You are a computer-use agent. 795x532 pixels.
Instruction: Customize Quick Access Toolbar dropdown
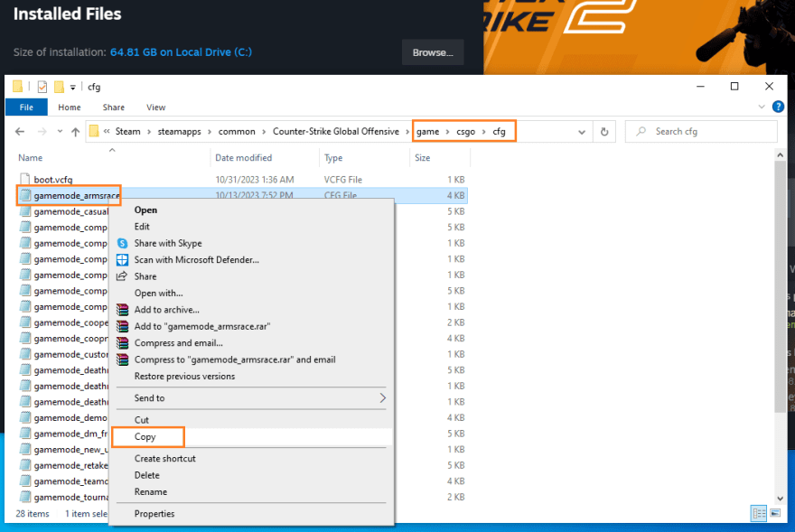(x=73, y=88)
